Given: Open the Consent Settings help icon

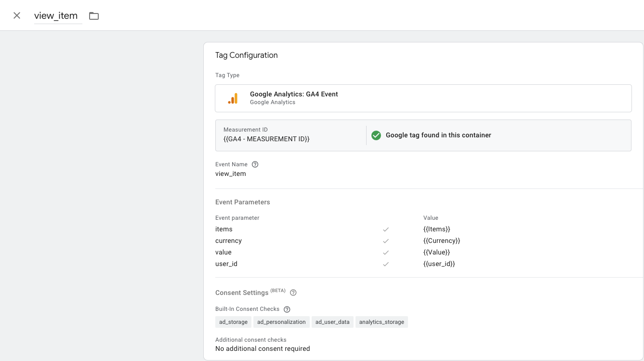Looking at the screenshot, I should [293, 293].
